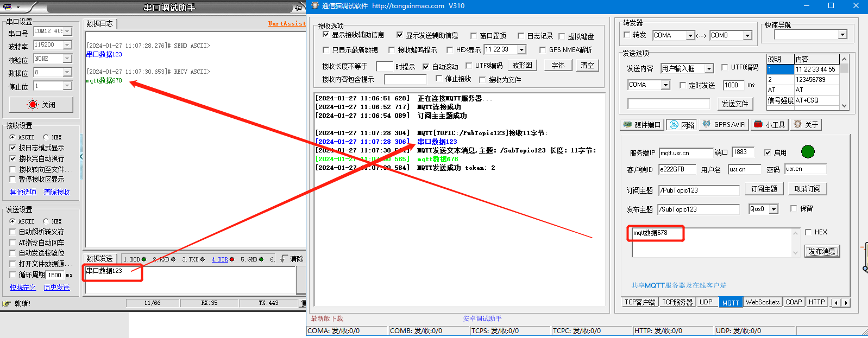Image resolution: width=868 pixels, height=338 pixels.
Task: Click the 发布消息 publish message button
Action: coord(822,251)
